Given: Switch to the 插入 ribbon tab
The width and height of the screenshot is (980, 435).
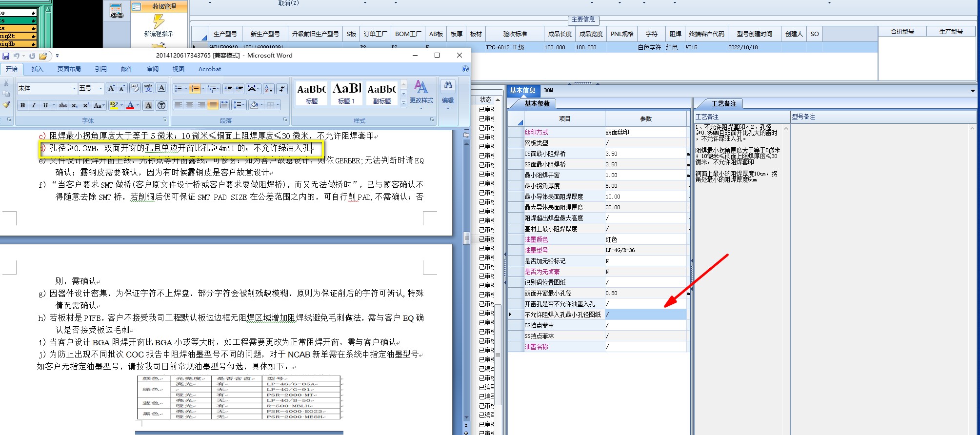Looking at the screenshot, I should tap(38, 69).
